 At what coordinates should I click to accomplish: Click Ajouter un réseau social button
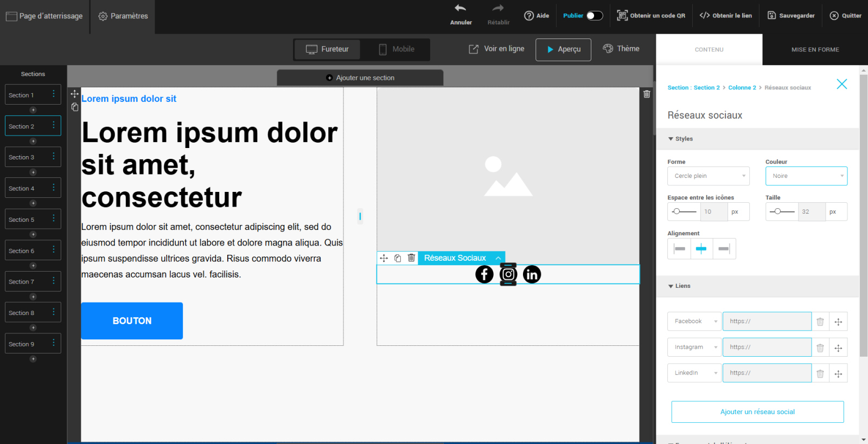coord(757,412)
